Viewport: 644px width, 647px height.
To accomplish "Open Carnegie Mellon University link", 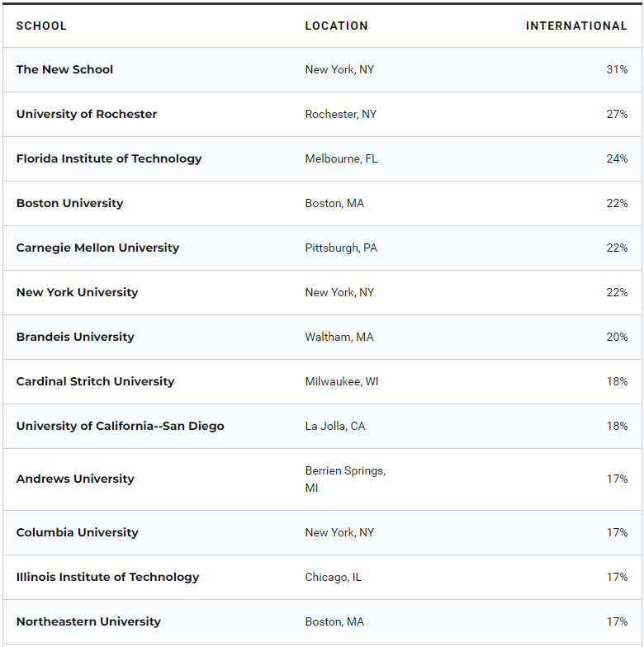I will coord(97,248).
